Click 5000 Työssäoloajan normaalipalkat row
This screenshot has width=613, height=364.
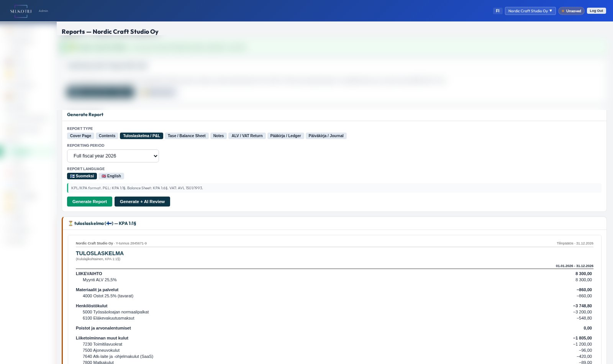tap(334, 312)
